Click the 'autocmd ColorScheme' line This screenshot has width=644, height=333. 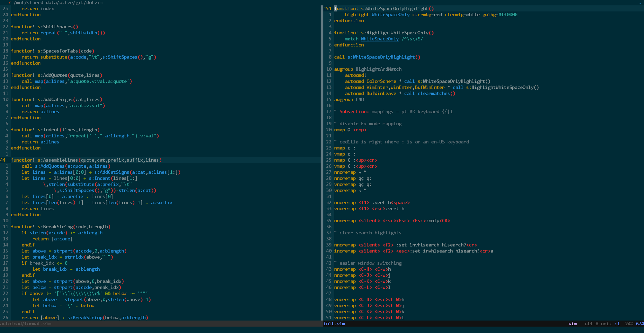click(x=418, y=81)
